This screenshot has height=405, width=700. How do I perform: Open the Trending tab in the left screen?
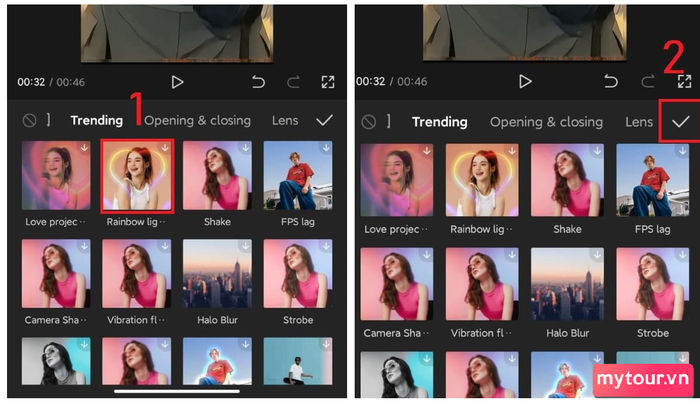(96, 121)
